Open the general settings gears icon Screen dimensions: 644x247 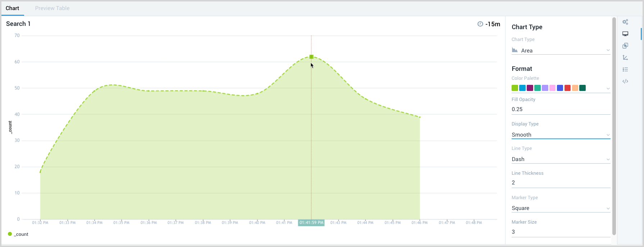[625, 22]
